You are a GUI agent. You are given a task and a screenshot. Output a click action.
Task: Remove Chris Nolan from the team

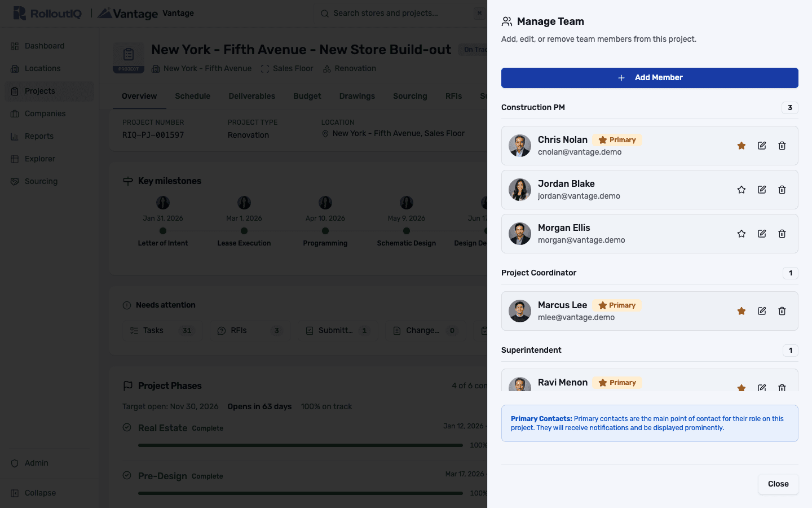(782, 146)
